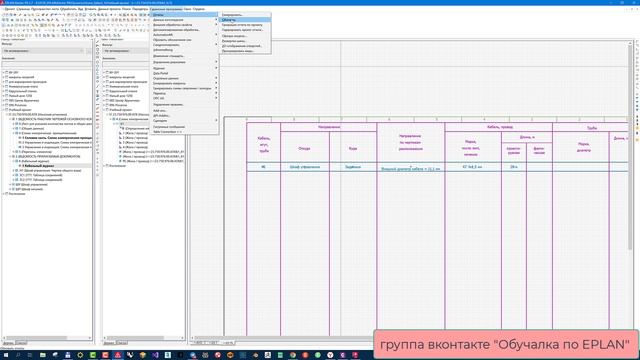The width and height of the screenshot is (640, 360).
Task: Switch to Дерево tab in middle navigator
Action: (x=109, y=343)
